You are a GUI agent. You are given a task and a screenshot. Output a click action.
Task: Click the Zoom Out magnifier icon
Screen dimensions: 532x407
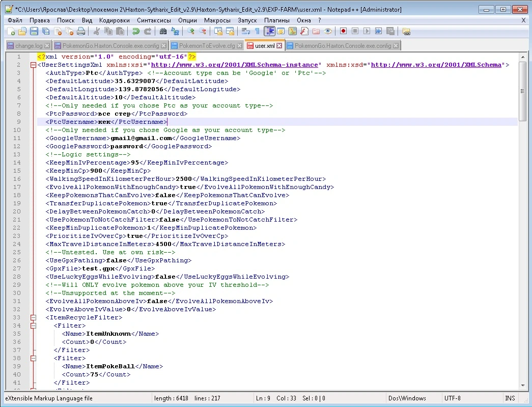click(x=203, y=32)
